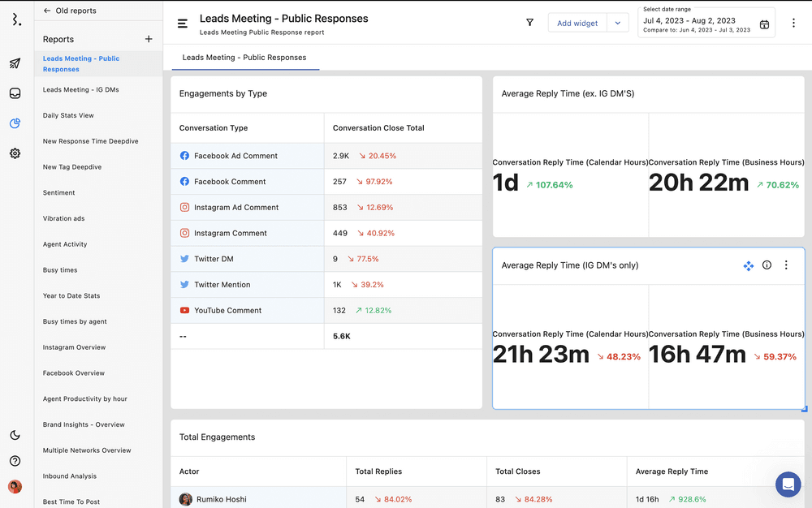Open the filter funnel icon
The height and width of the screenshot is (508, 812).
pos(530,24)
